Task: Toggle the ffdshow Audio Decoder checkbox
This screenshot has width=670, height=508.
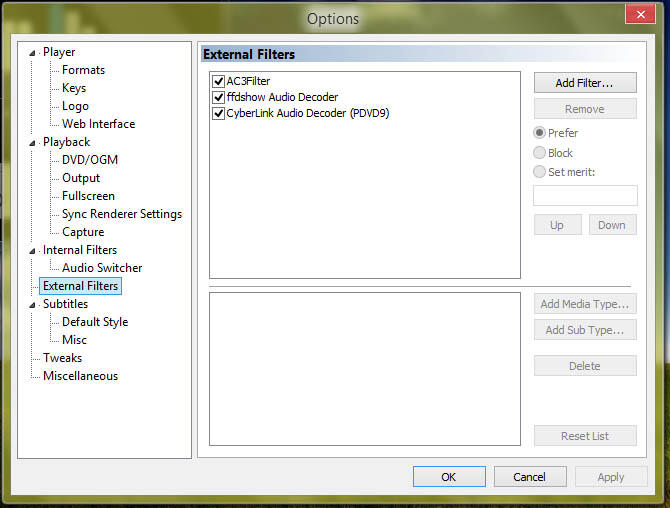Action: tap(218, 97)
